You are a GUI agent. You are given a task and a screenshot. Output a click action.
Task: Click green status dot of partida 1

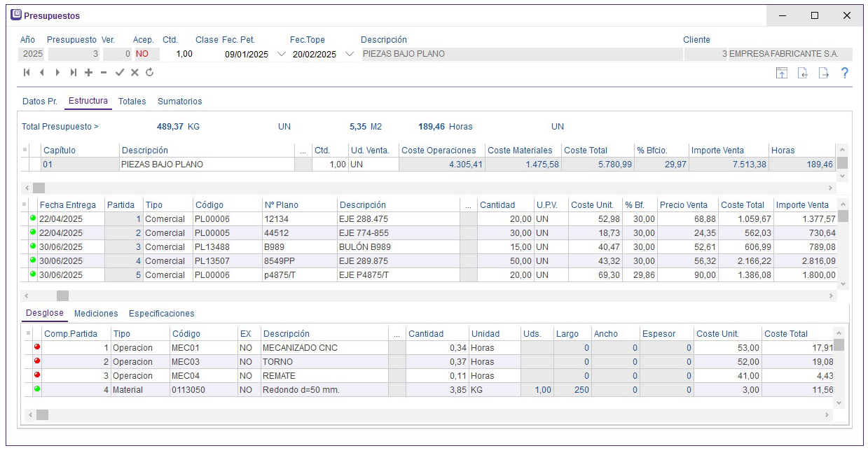(x=32, y=219)
